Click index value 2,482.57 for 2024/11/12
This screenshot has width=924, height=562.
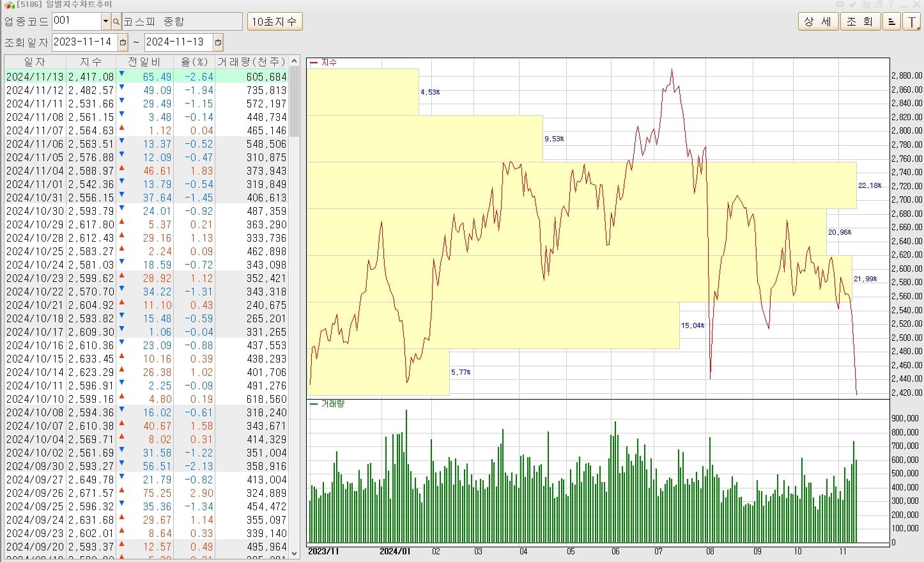pyautogui.click(x=91, y=90)
